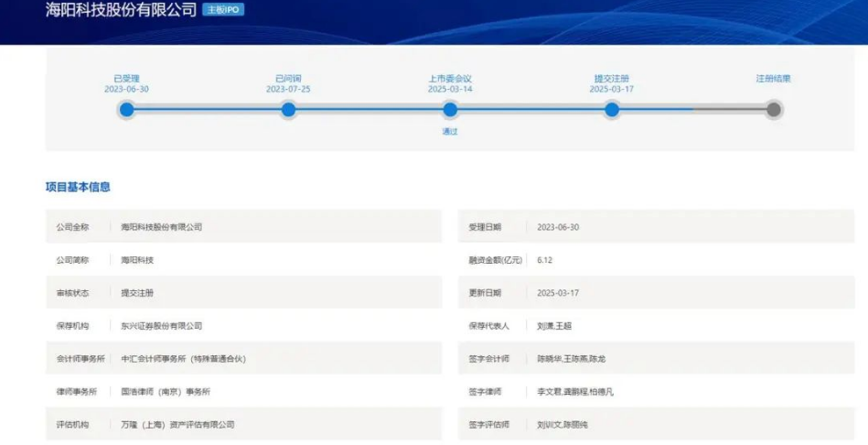Click the 项目基本信息 heading

pos(78,187)
